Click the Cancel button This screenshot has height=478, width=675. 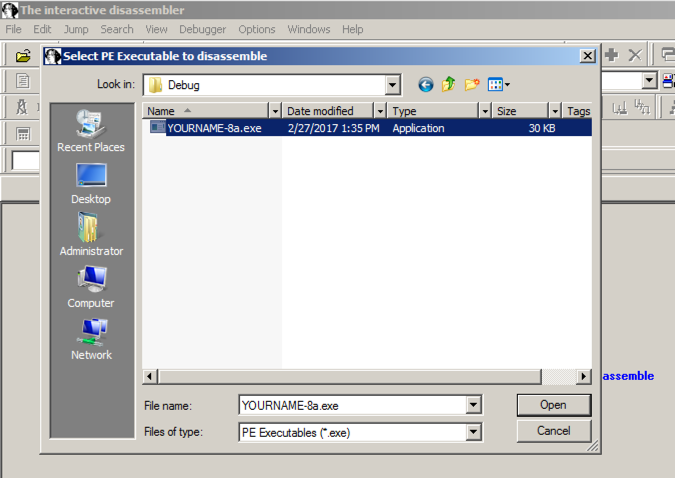click(554, 431)
